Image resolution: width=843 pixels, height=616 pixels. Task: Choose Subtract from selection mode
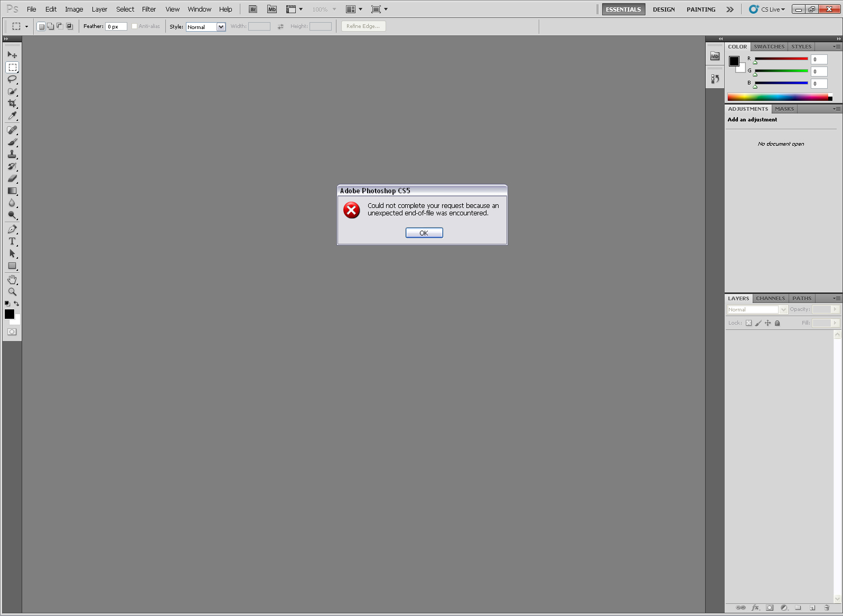(x=60, y=26)
